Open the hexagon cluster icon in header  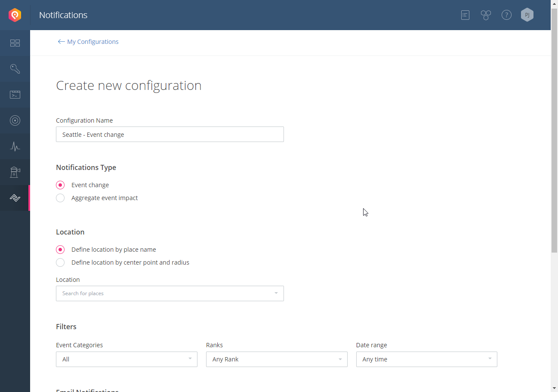click(486, 15)
